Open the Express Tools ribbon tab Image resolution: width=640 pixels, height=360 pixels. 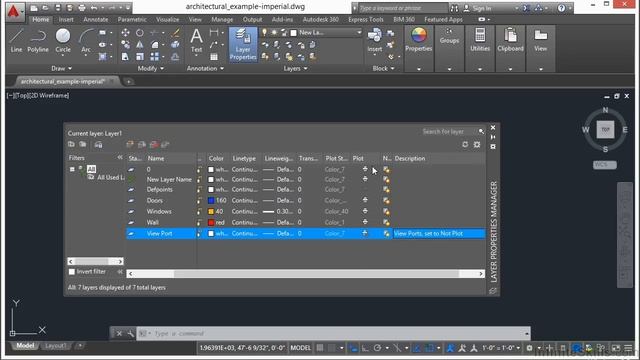point(366,19)
